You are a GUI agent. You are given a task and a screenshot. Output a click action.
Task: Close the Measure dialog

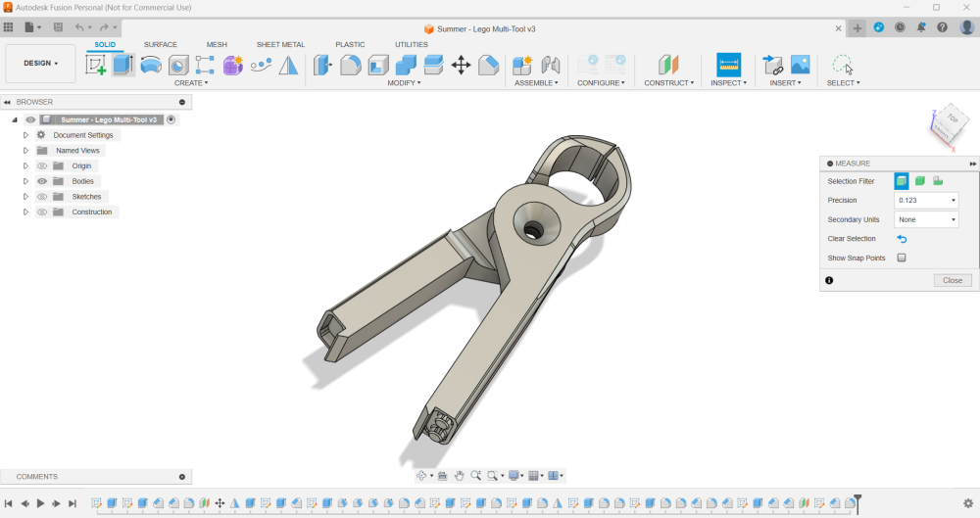click(953, 280)
